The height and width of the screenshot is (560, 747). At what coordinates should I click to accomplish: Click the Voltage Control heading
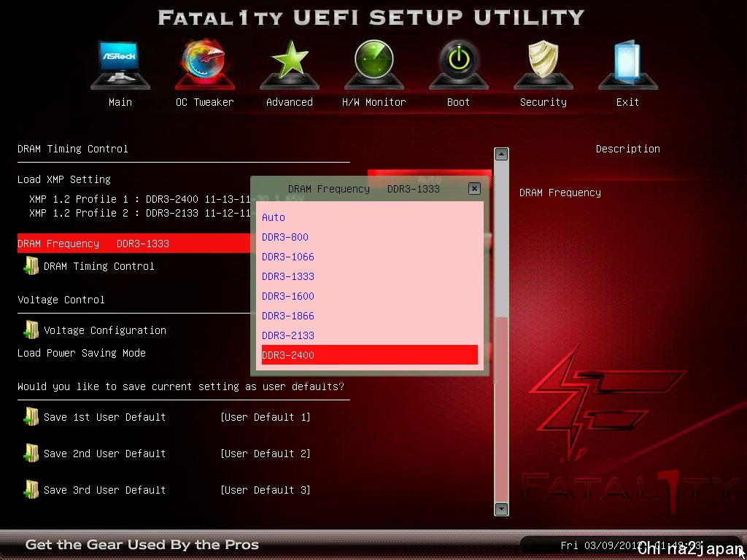click(61, 300)
